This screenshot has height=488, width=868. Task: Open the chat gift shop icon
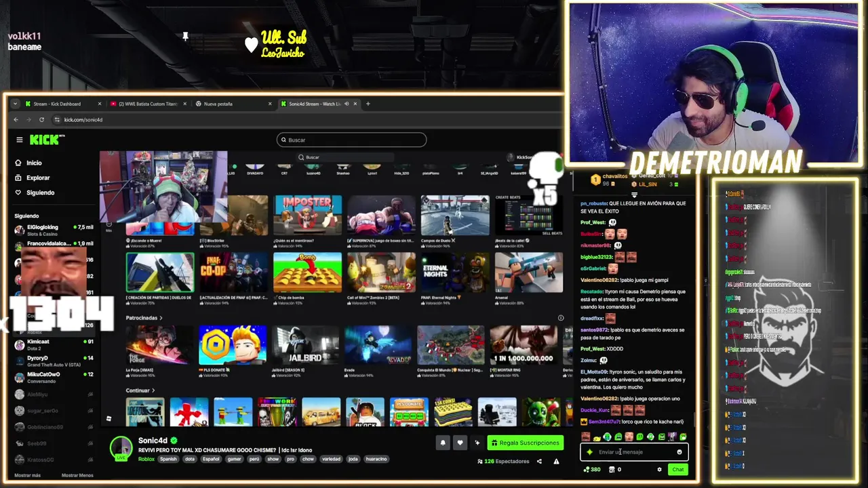611,469
